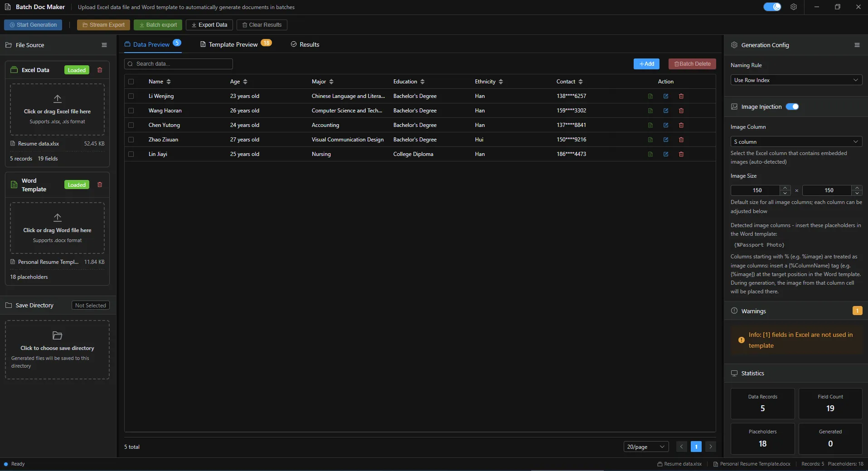Click the Clear Results button

click(262, 25)
